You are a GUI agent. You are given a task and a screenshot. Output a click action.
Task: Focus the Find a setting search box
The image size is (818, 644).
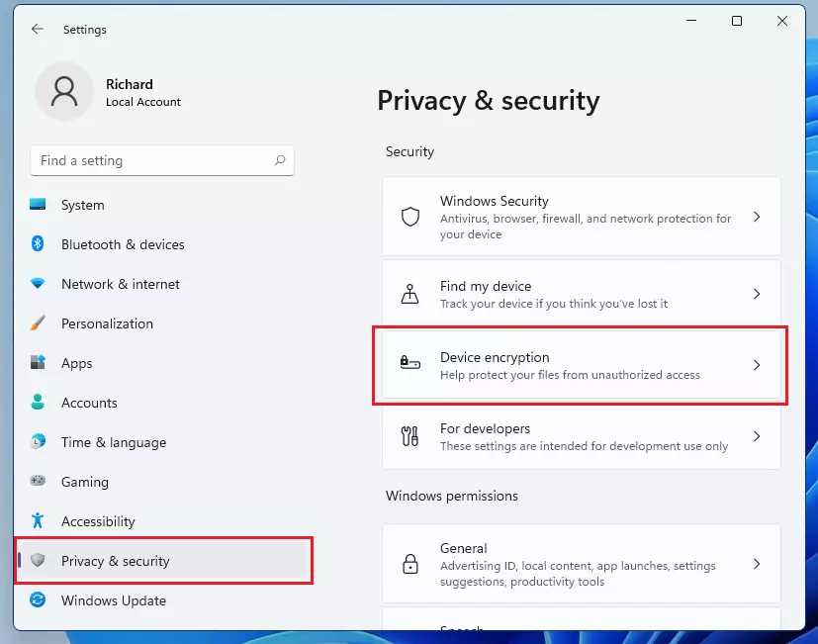pos(162,160)
